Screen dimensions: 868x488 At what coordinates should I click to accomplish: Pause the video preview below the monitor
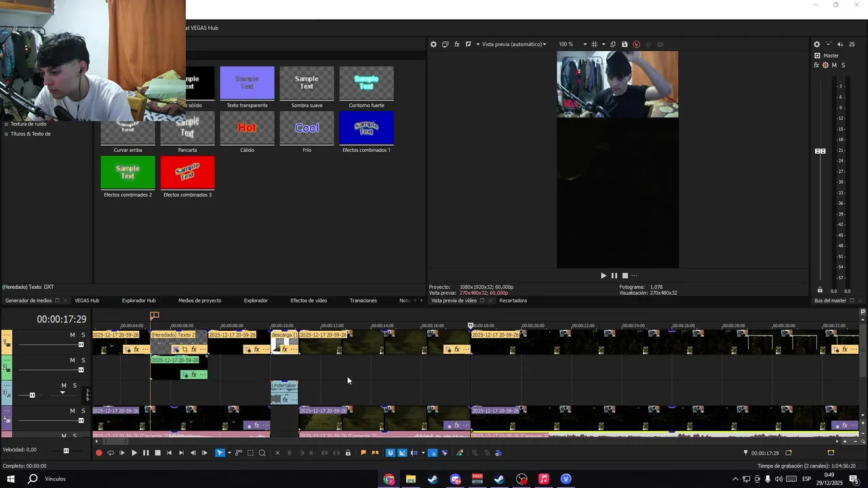click(x=614, y=276)
